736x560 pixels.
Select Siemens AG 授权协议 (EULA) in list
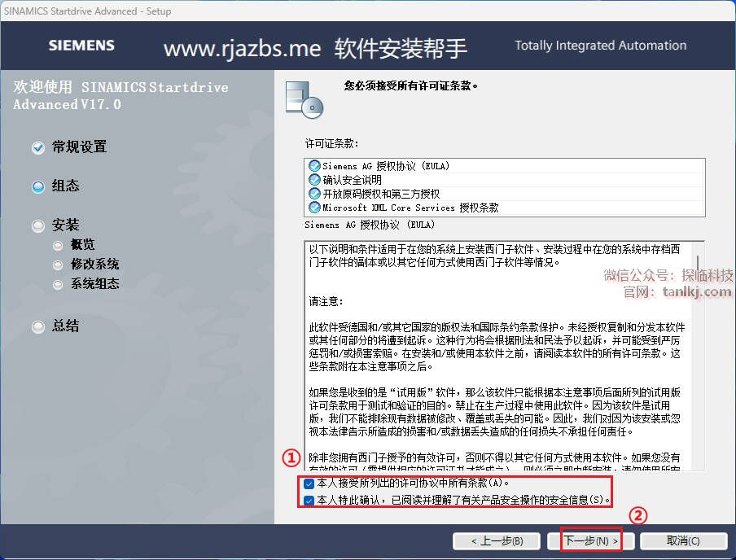[x=505, y=166]
